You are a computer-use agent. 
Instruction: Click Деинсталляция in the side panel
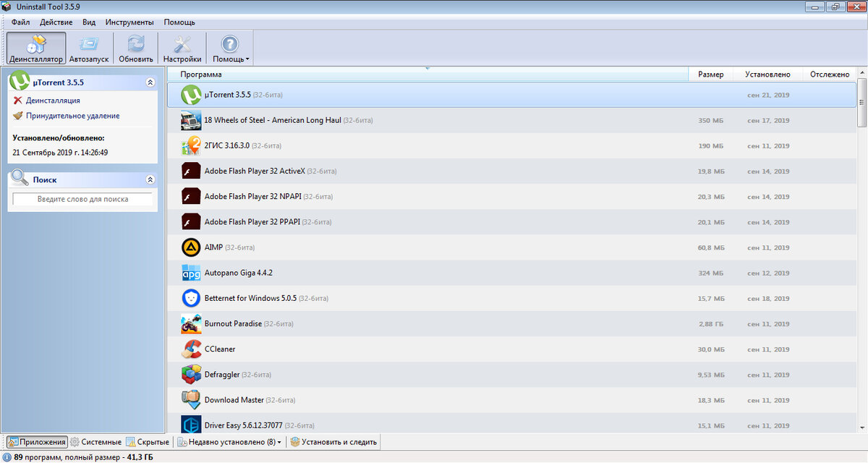[53, 101]
